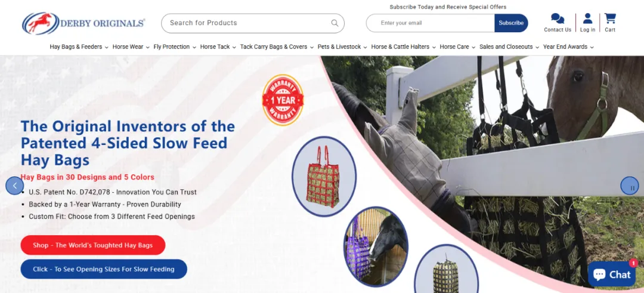
Task: Open the Shopify Chat widget
Action: click(x=612, y=274)
